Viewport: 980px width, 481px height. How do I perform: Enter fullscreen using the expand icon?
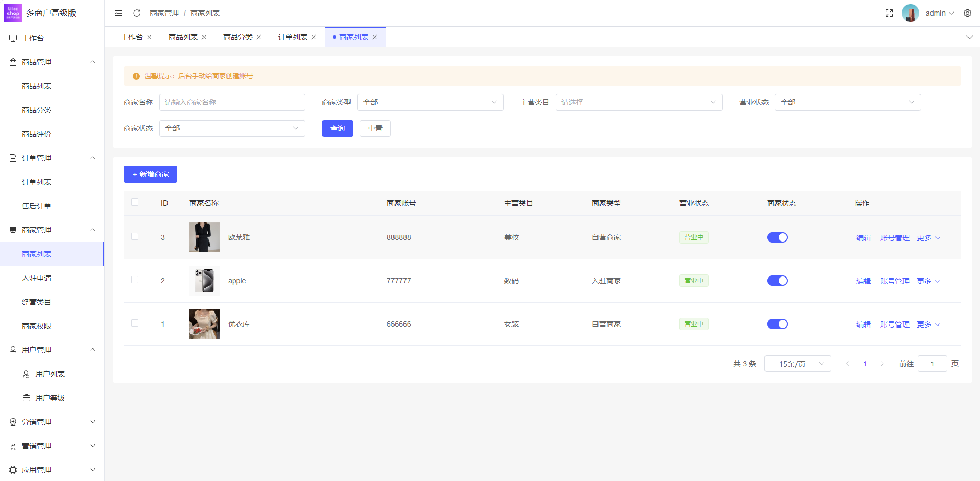pyautogui.click(x=890, y=13)
